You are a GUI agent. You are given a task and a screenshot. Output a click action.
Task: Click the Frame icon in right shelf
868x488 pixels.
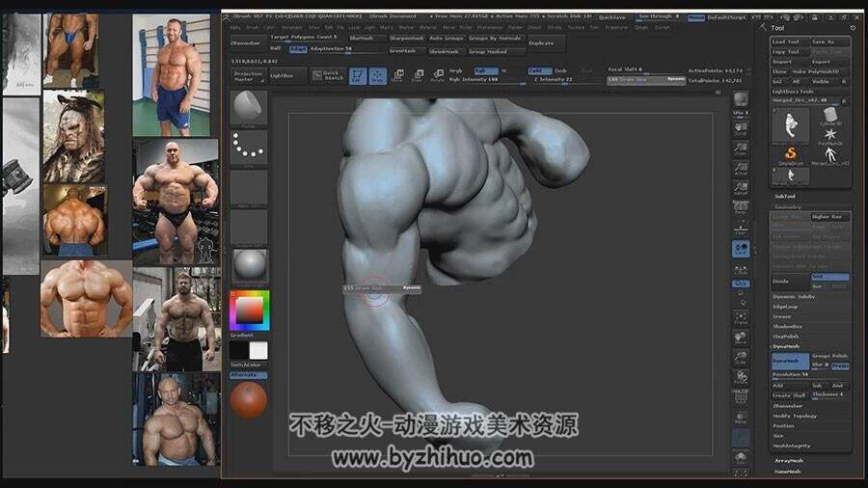(x=741, y=317)
